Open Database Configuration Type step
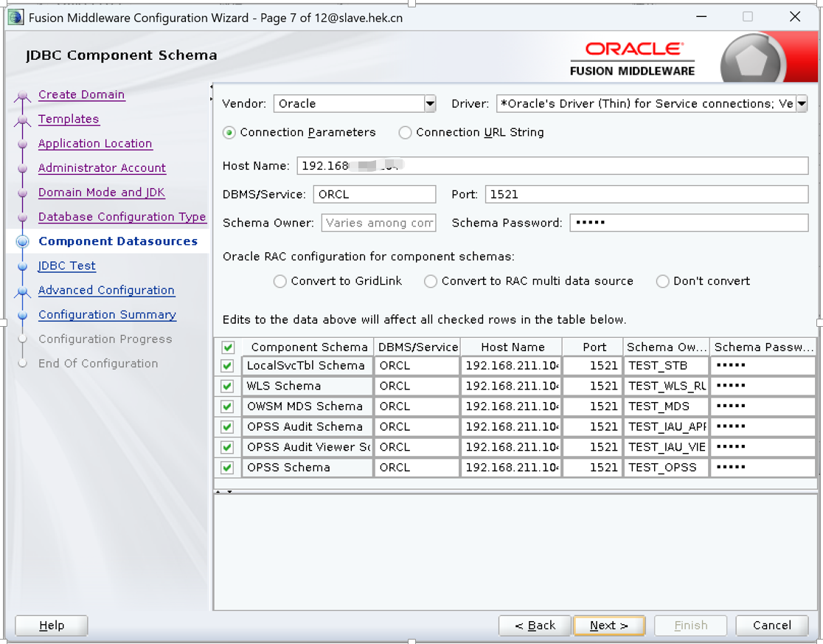Screen dimensions: 823x644 point(122,217)
